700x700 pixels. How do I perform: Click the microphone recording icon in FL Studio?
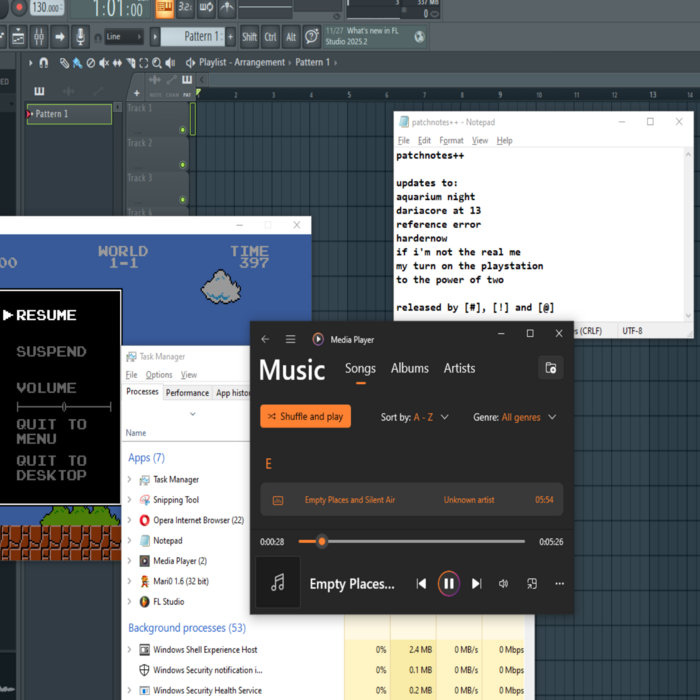80,37
